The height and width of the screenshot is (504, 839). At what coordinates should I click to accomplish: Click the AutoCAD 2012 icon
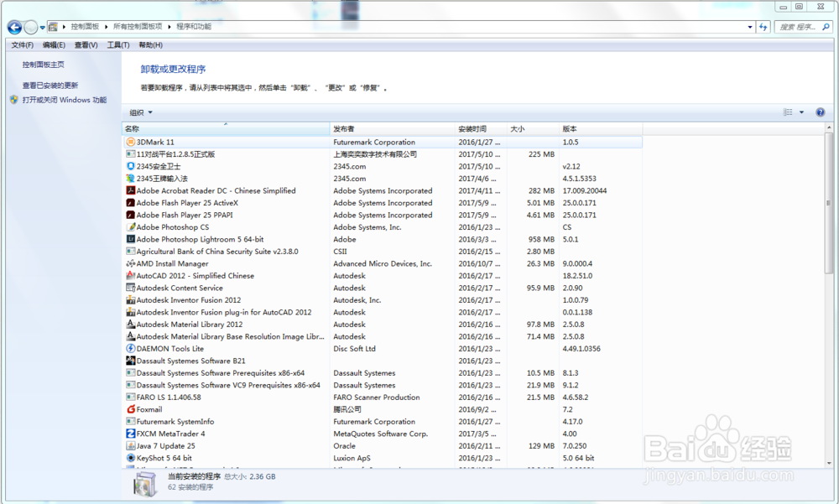[x=131, y=276]
